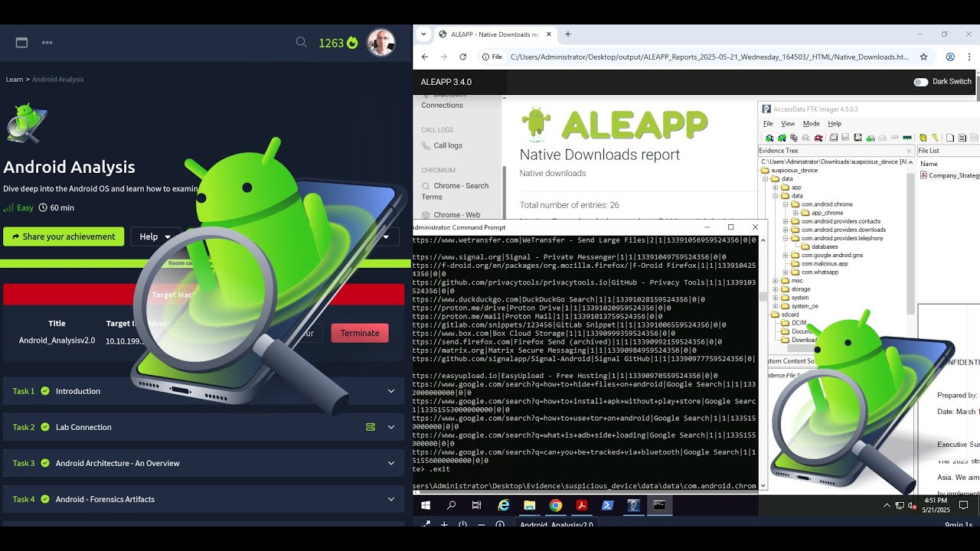The height and width of the screenshot is (551, 980).
Task: Click the streak flame icon beside 1263
Action: [x=352, y=43]
